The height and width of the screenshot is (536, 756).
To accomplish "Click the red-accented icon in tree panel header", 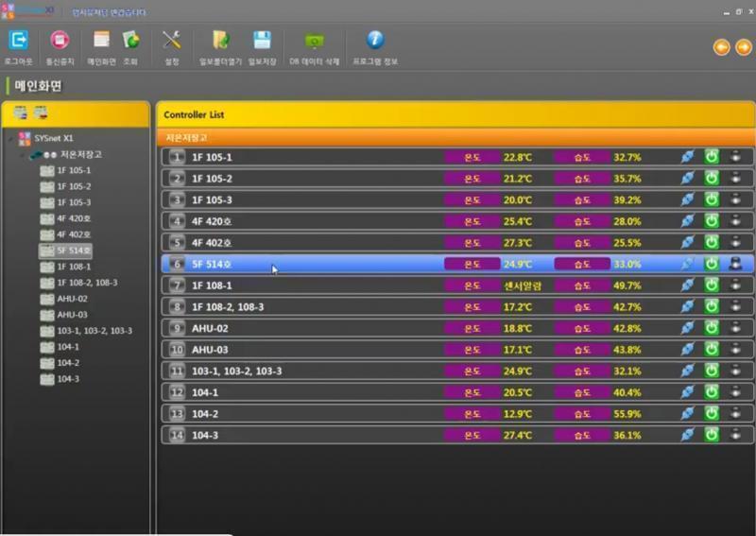I will click(x=41, y=112).
